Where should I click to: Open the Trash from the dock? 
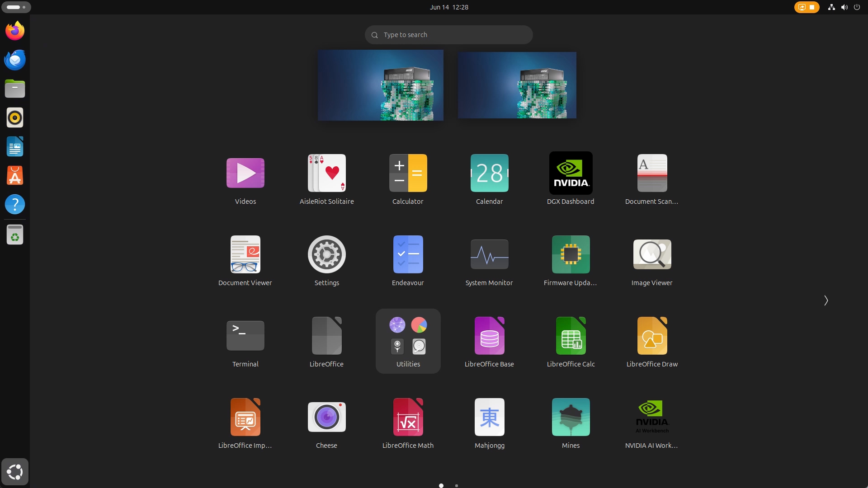tap(15, 235)
